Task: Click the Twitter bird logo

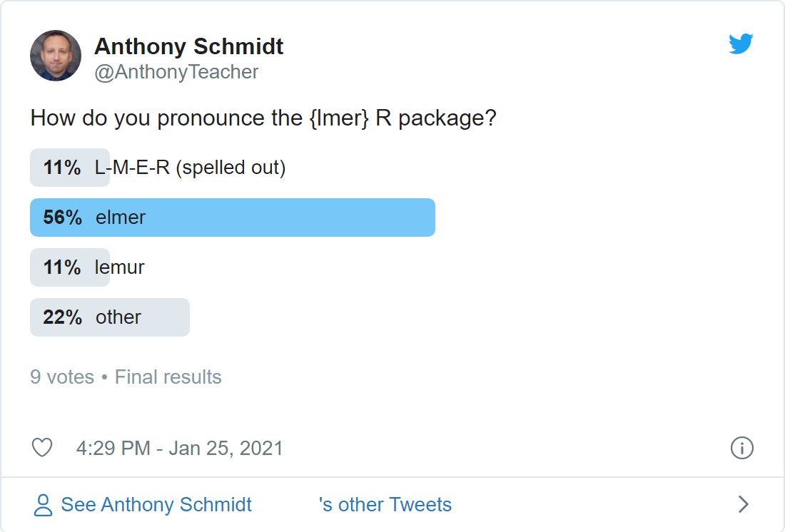Action: (741, 44)
